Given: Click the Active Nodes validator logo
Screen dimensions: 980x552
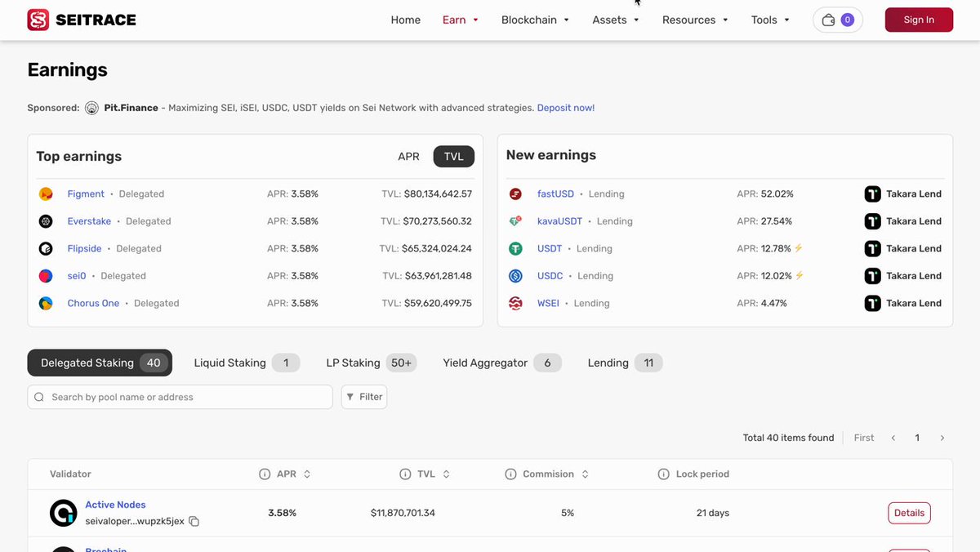Looking at the screenshot, I should (63, 513).
